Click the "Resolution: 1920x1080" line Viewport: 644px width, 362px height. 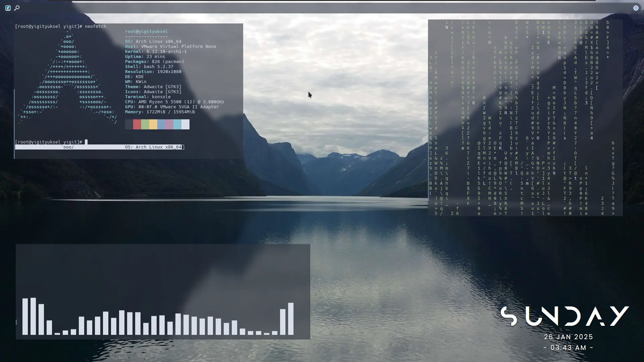point(153,72)
